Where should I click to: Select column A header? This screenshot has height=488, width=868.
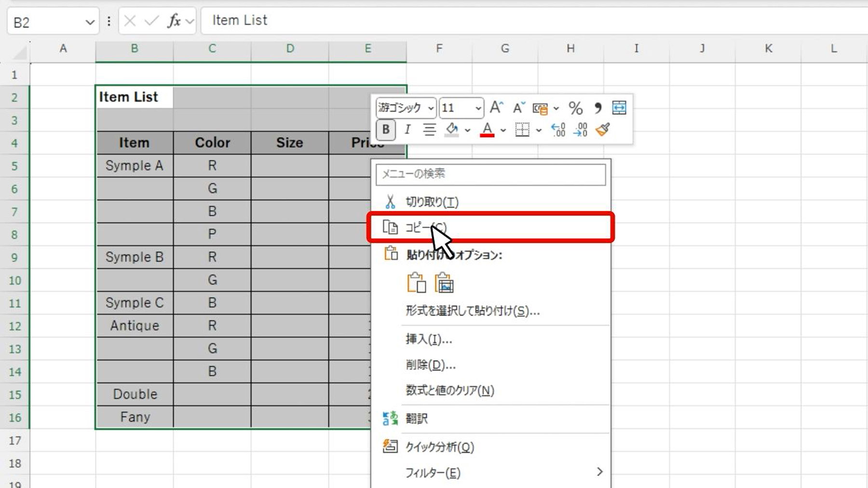(63, 49)
